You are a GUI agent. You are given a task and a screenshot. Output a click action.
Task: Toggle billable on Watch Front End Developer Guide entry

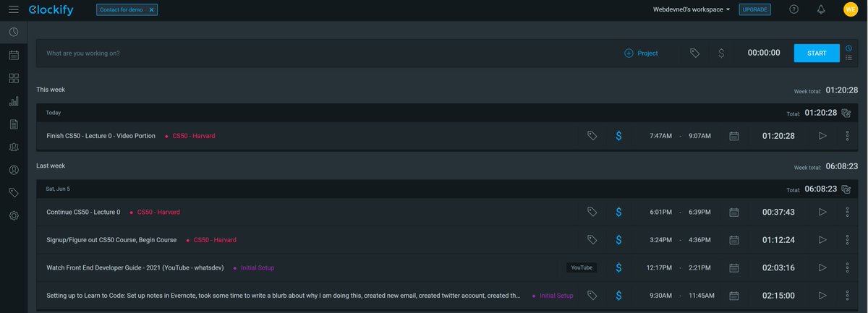(x=618, y=267)
